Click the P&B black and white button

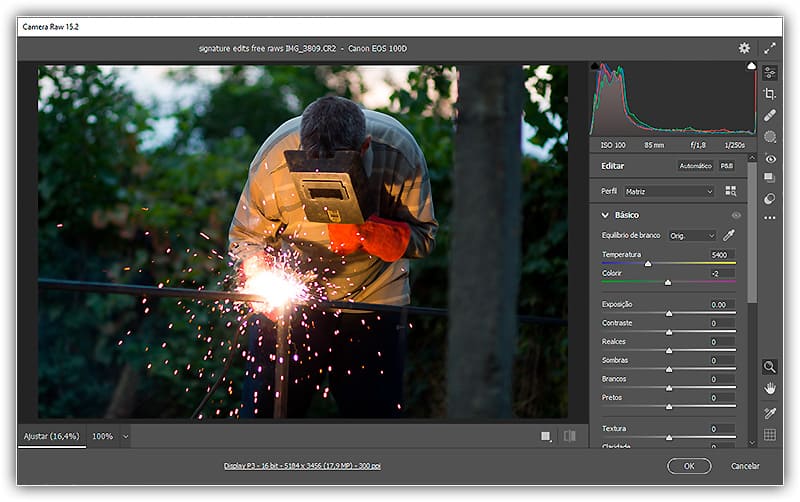[727, 166]
